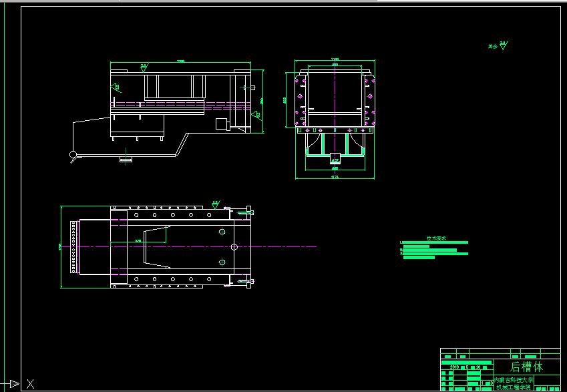This screenshot has width=567, height=392.
Task: Select the 机械工程学院 text in title block
Action: (x=513, y=387)
